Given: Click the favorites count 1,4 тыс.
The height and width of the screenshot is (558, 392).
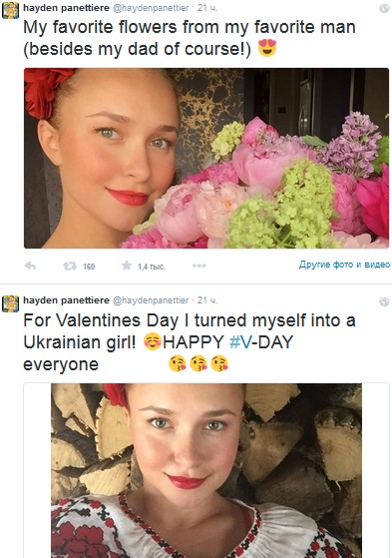Looking at the screenshot, I should pos(152,267).
